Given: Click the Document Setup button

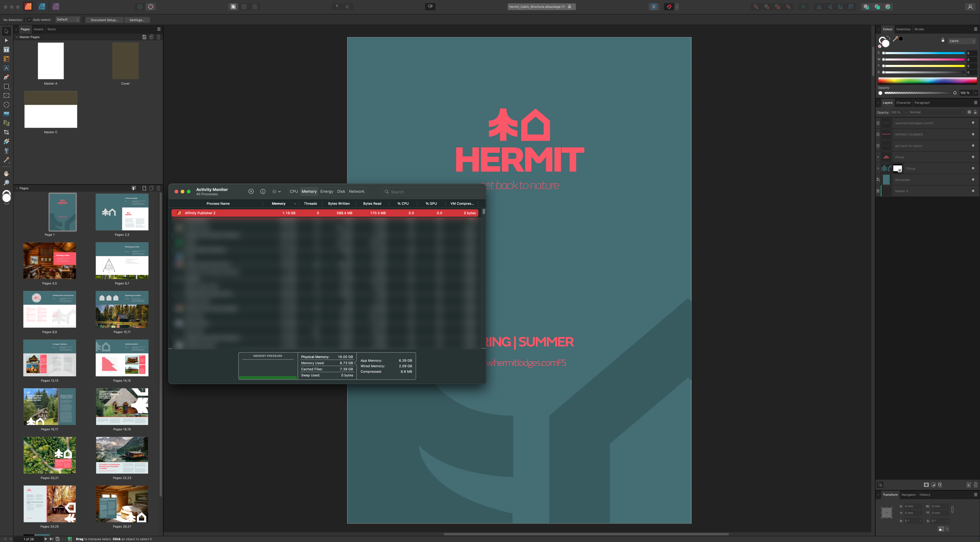Looking at the screenshot, I should pos(104,20).
